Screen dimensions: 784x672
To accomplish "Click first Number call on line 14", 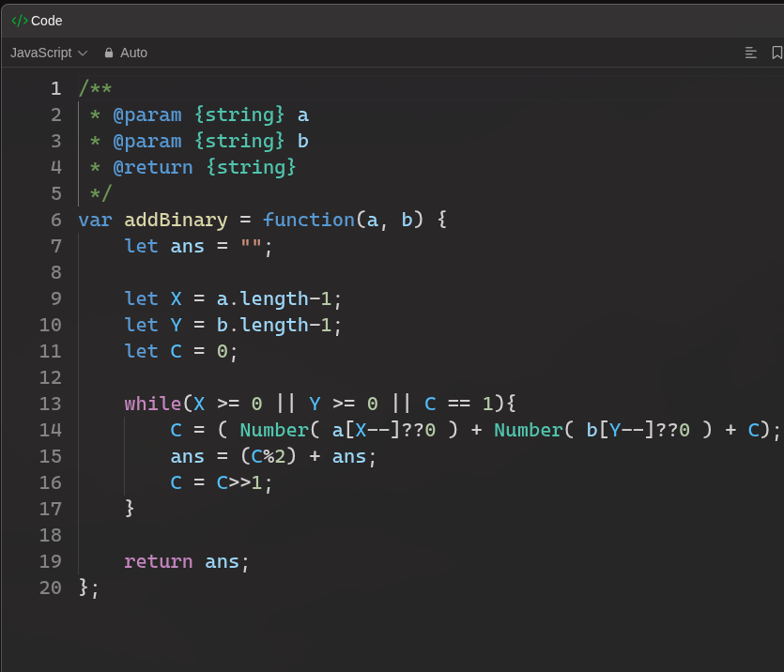I will [x=274, y=430].
